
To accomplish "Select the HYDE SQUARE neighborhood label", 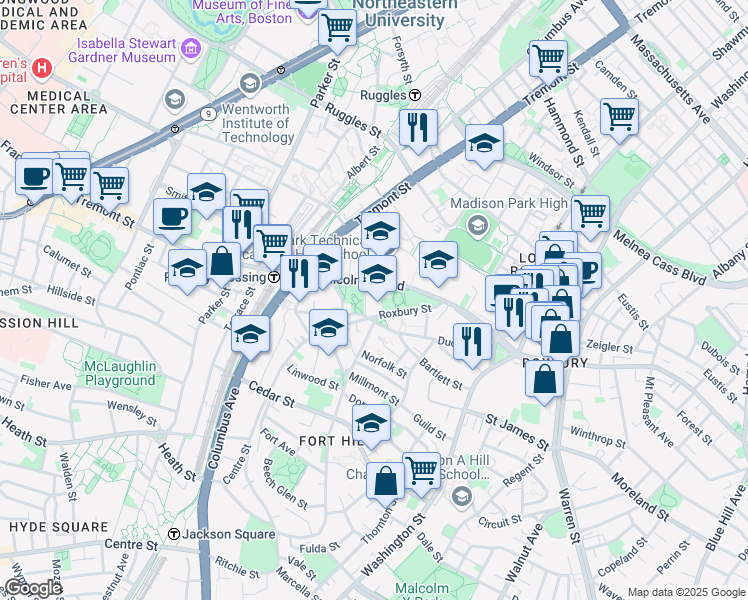I will (x=59, y=527).
